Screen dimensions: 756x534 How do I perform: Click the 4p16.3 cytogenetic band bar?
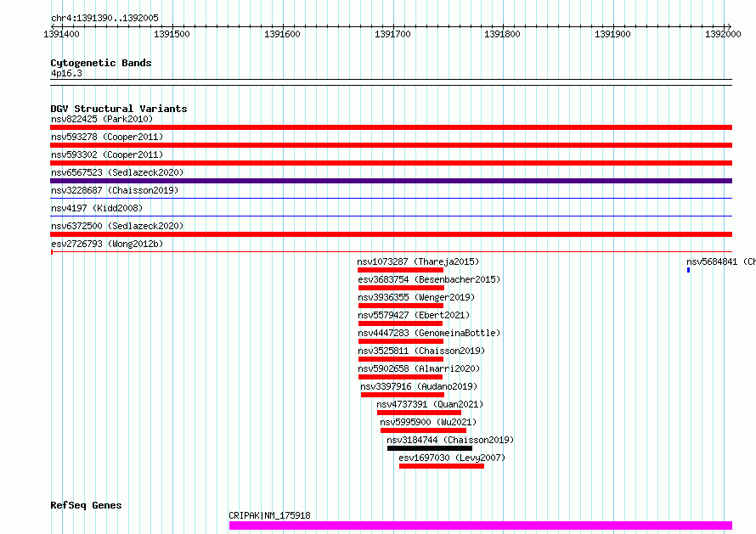[x=391, y=82]
